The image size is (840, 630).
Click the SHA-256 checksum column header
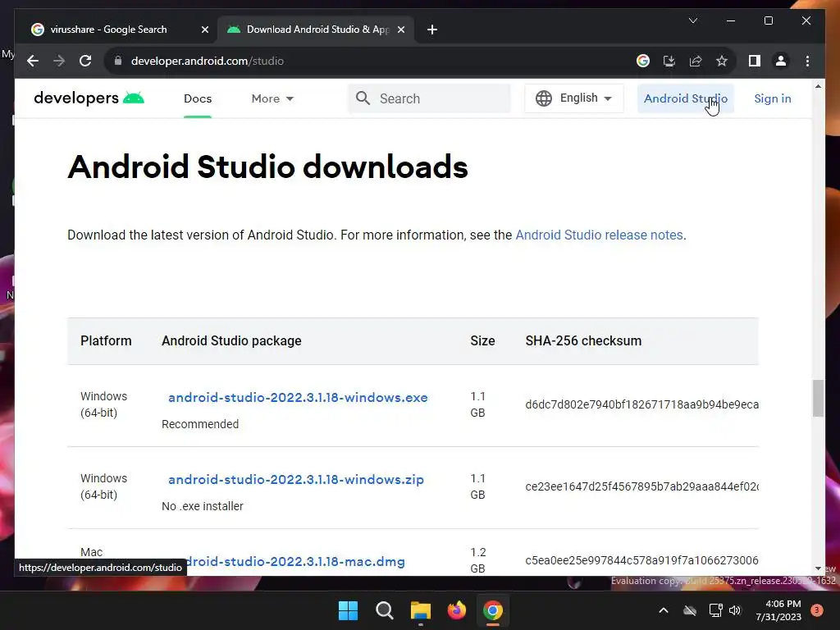coord(583,340)
